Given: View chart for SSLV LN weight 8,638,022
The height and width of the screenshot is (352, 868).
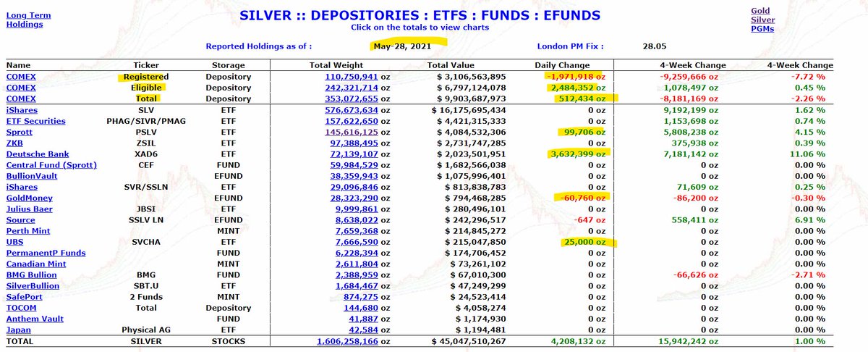Looking at the screenshot, I should pyautogui.click(x=357, y=219).
